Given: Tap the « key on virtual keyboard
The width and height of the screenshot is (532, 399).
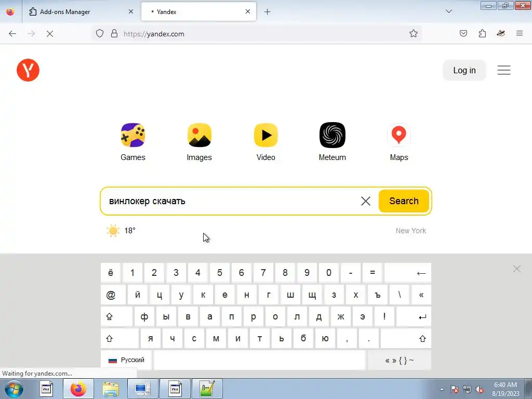Looking at the screenshot, I should 421,295.
